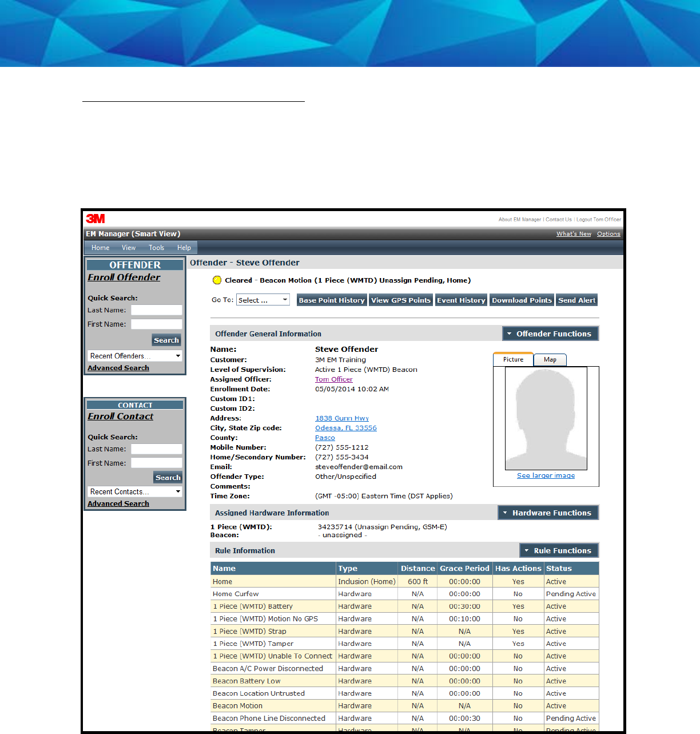Click See larger image link

click(x=546, y=475)
